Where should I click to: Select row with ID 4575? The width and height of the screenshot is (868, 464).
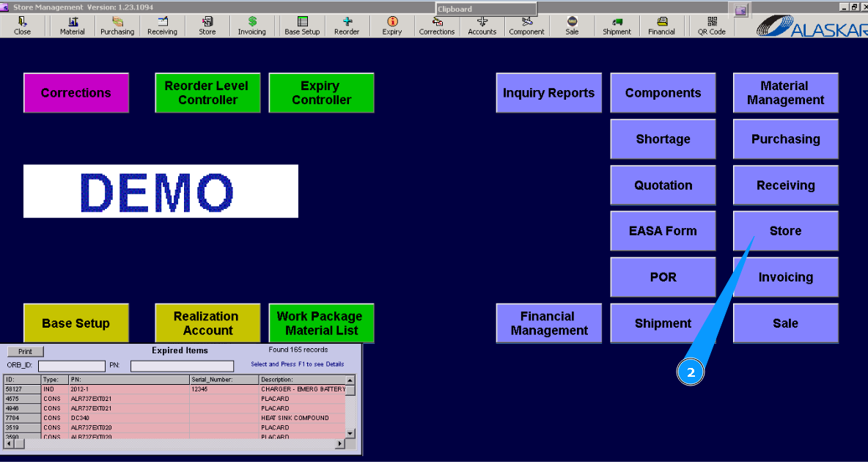[x=175, y=399]
